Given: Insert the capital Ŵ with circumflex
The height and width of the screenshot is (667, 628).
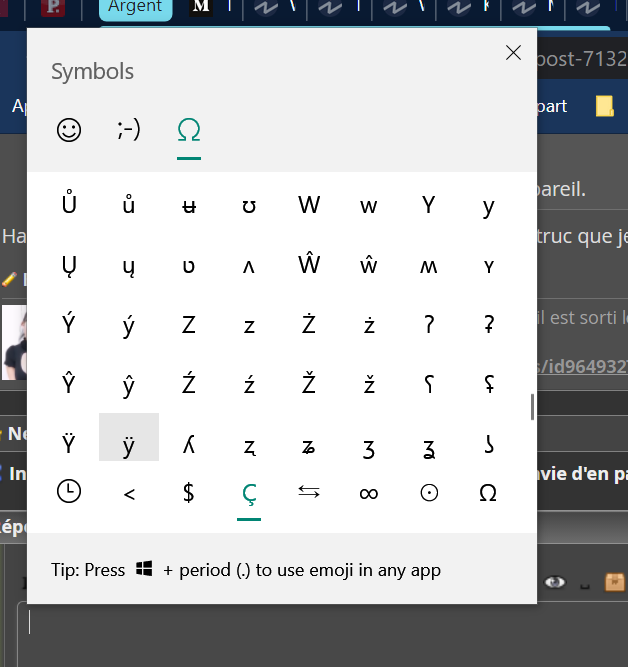Looking at the screenshot, I should [x=309, y=265].
